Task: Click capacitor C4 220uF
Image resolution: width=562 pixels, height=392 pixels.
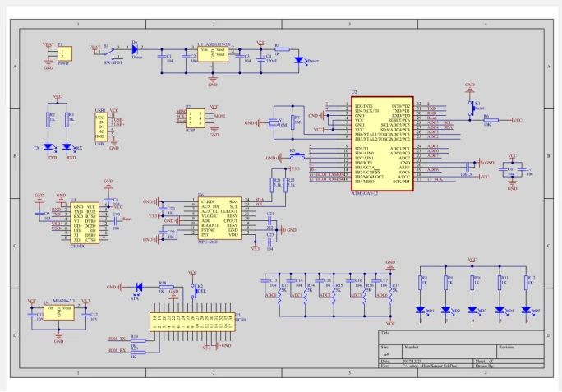Action: tap(261, 59)
